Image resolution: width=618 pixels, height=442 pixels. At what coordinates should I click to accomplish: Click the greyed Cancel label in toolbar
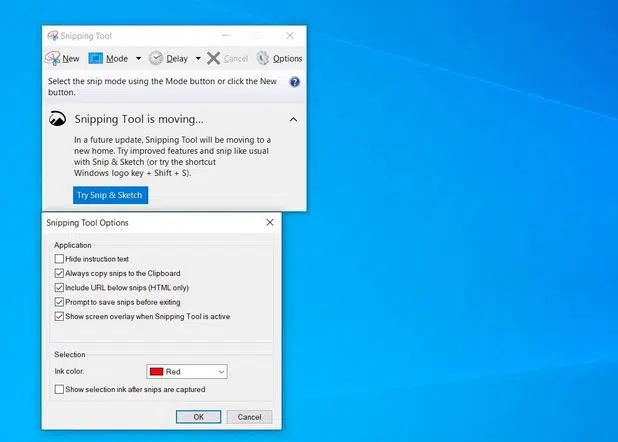tap(236, 59)
